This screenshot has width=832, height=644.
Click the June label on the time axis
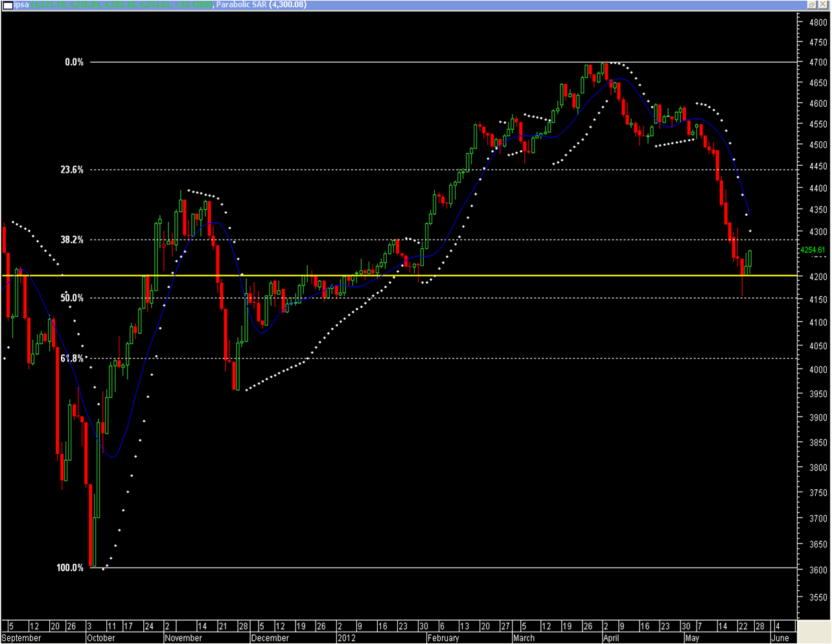tap(780, 638)
